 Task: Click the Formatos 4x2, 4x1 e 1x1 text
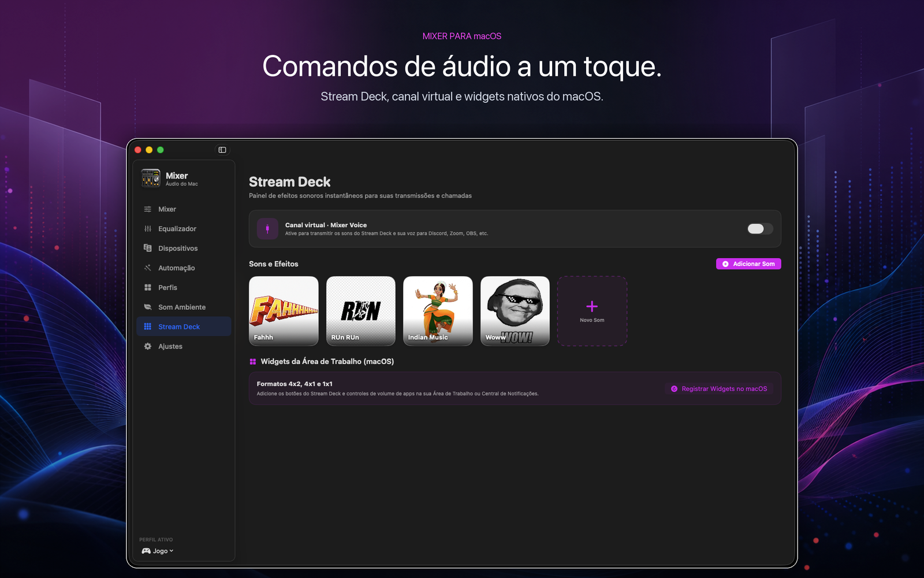pos(295,384)
